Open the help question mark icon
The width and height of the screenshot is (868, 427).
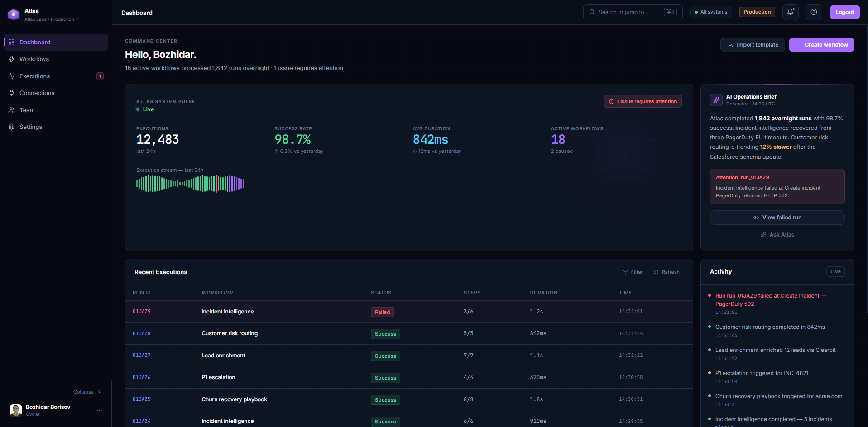[814, 12]
